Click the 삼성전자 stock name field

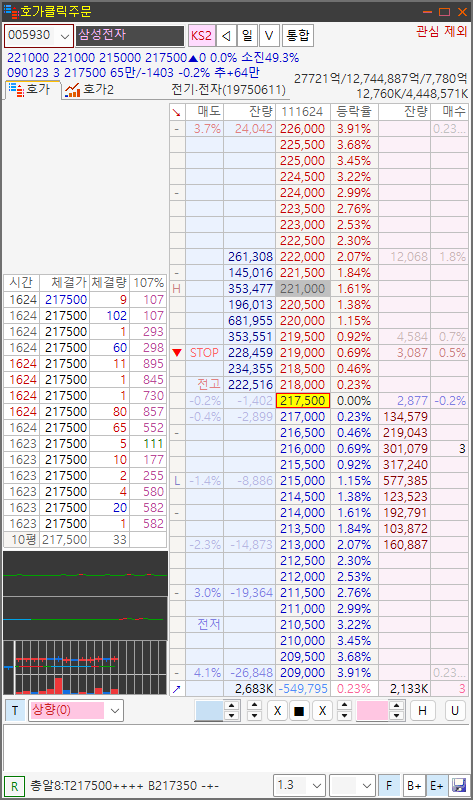[x=130, y=36]
